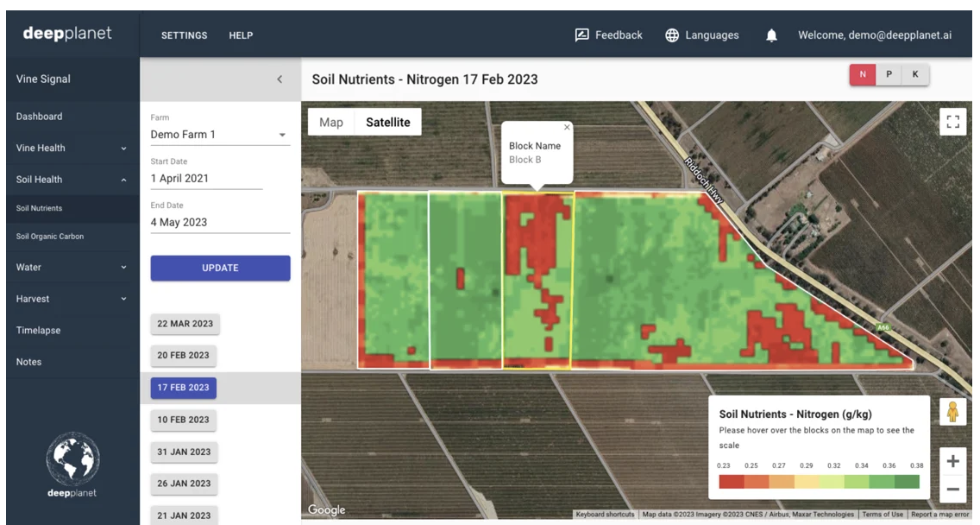Close the Block B info popup
The image size is (980, 525).
(567, 127)
